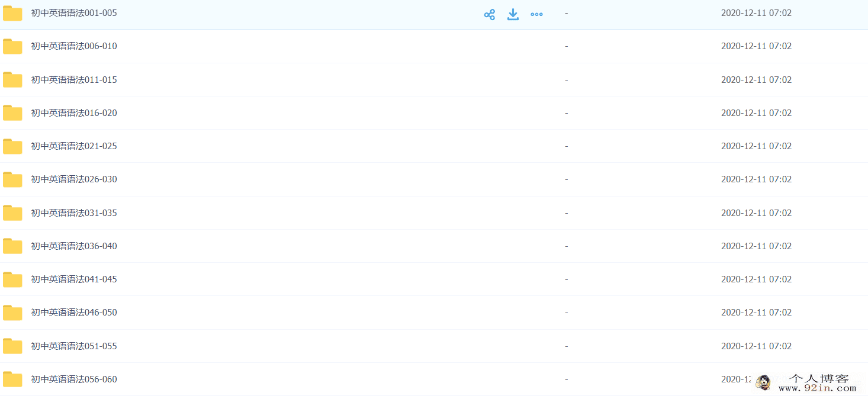Image resolution: width=868 pixels, height=396 pixels.
Task: Click the date of 初中英语语法041-045
Action: [x=756, y=279]
